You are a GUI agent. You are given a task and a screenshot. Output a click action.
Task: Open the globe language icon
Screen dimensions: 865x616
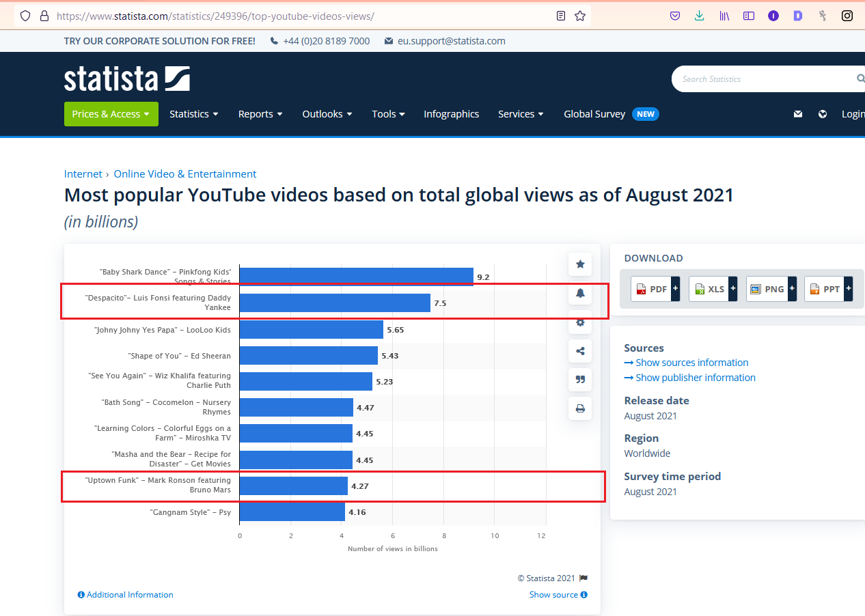(823, 114)
